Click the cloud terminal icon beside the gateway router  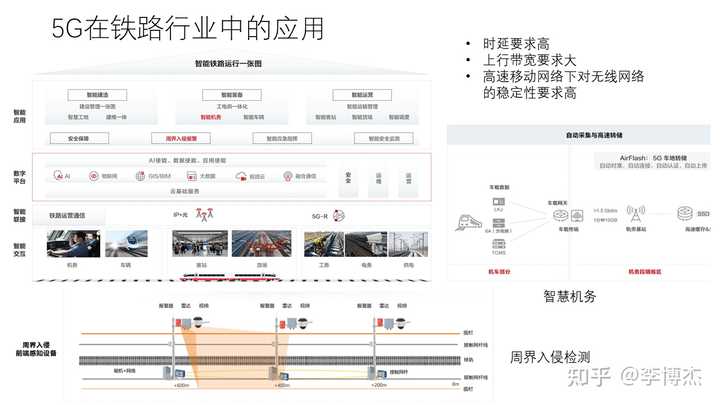(577, 215)
